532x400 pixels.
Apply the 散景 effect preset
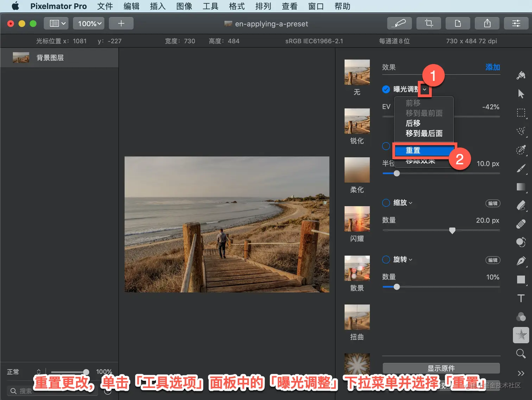click(x=357, y=268)
